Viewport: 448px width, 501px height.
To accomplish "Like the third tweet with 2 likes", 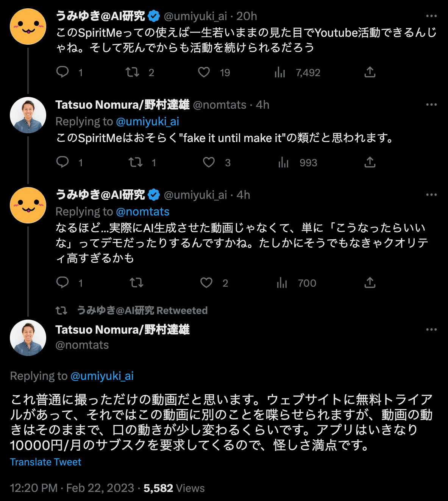I will point(206,283).
